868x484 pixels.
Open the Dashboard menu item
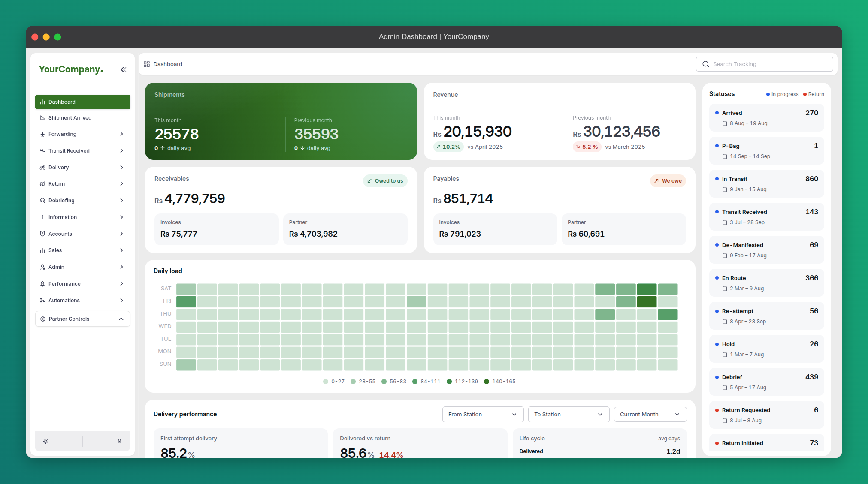83,102
